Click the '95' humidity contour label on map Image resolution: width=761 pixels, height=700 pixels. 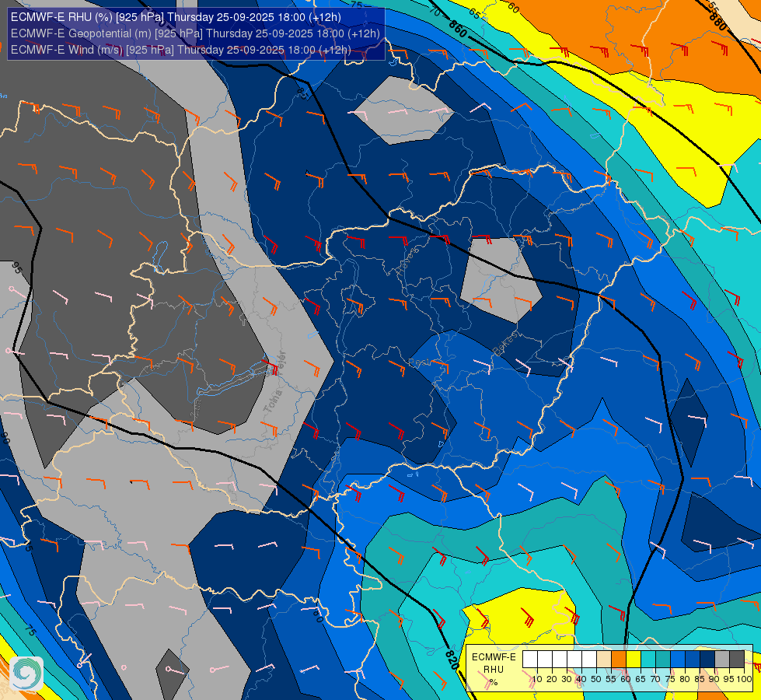pos(17,268)
